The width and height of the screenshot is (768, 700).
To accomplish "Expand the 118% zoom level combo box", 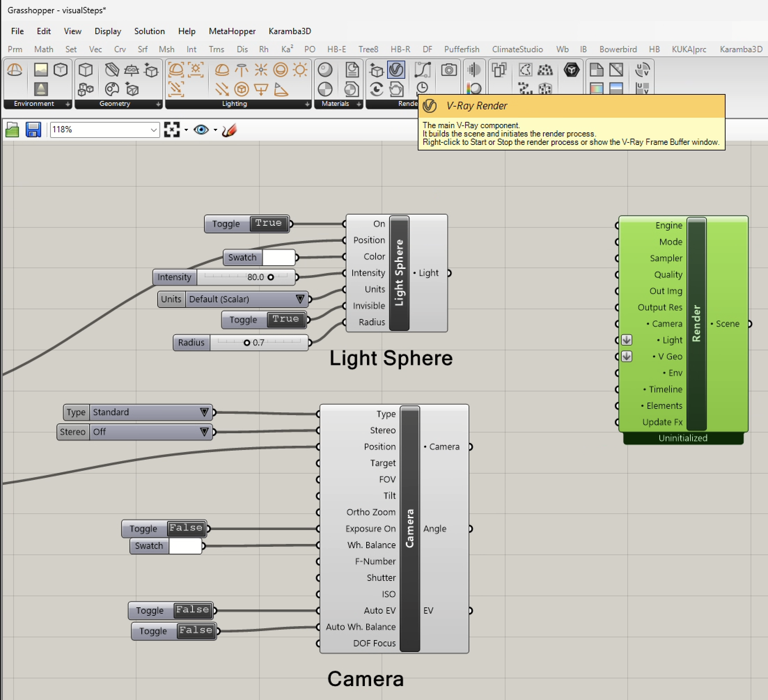I will click(x=154, y=130).
